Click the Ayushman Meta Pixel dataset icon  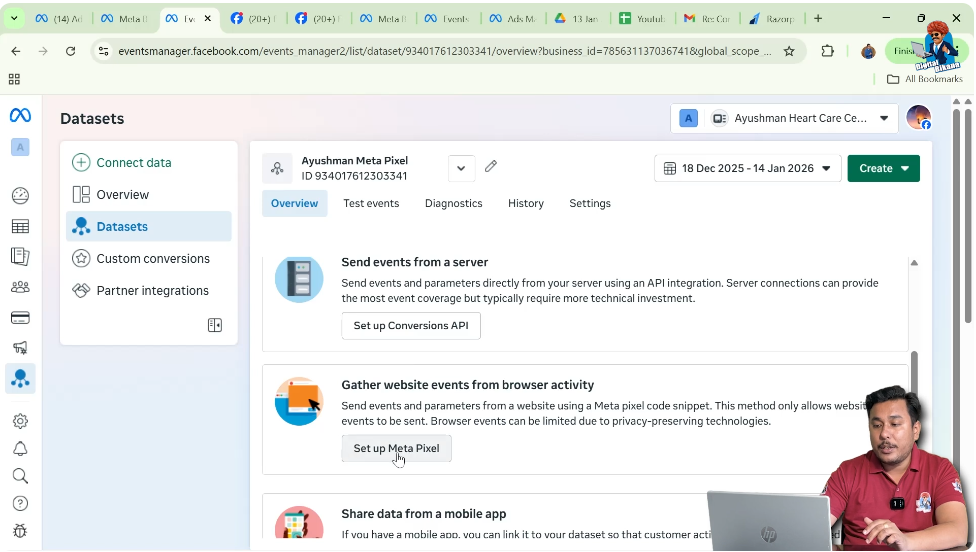point(277,168)
